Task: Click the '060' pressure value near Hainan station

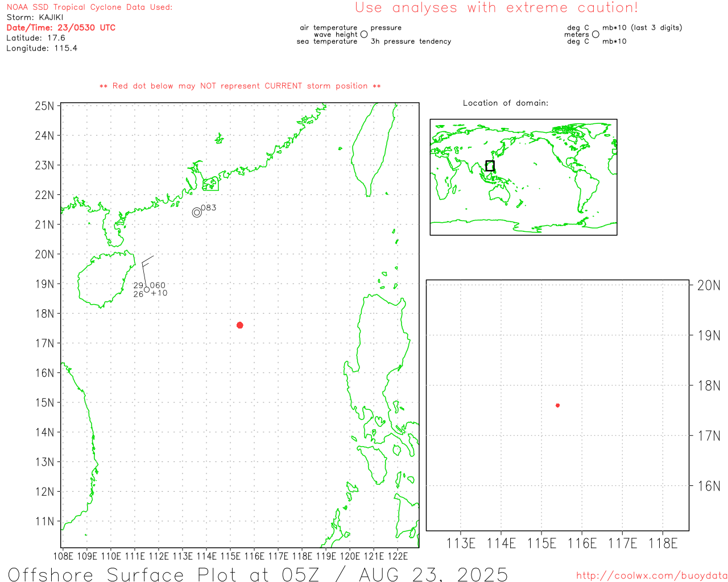Action: click(158, 285)
